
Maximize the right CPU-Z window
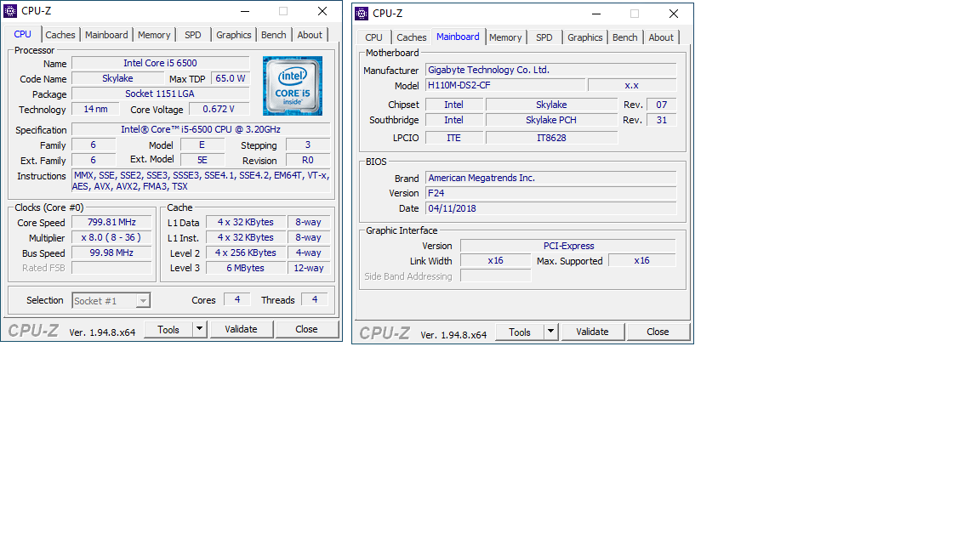click(x=634, y=13)
